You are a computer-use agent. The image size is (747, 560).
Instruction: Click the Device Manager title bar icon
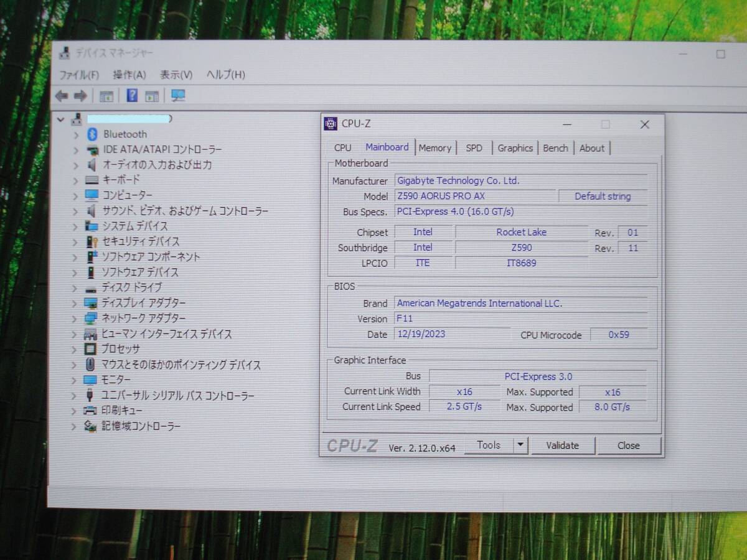tap(64, 53)
